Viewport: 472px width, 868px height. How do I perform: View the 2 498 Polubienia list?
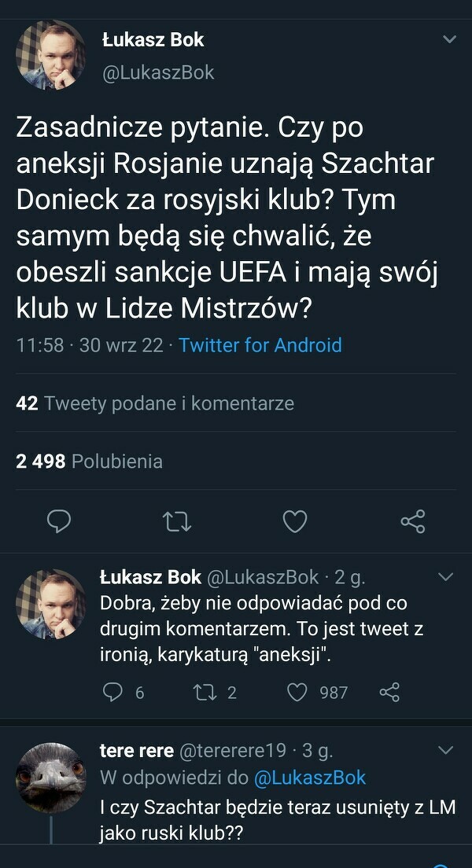(89, 462)
